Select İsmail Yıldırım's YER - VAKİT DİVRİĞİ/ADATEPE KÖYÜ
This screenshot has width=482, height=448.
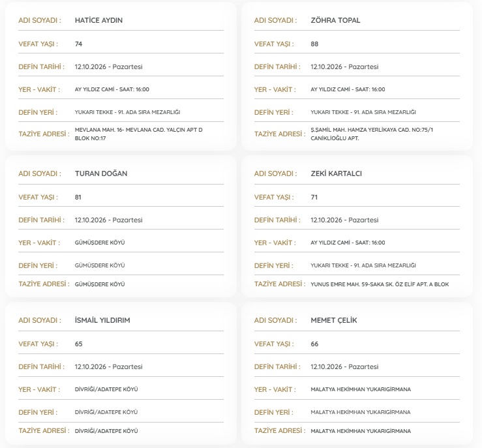[106, 389]
